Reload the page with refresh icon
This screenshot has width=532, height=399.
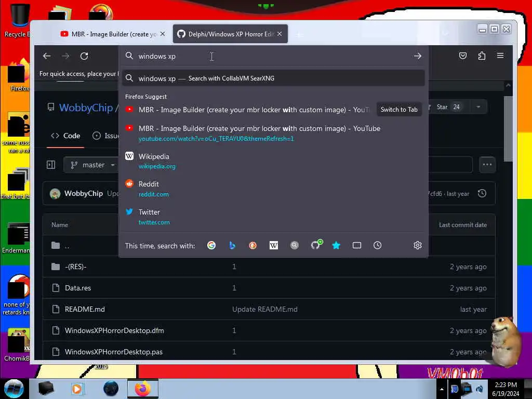coord(84,56)
